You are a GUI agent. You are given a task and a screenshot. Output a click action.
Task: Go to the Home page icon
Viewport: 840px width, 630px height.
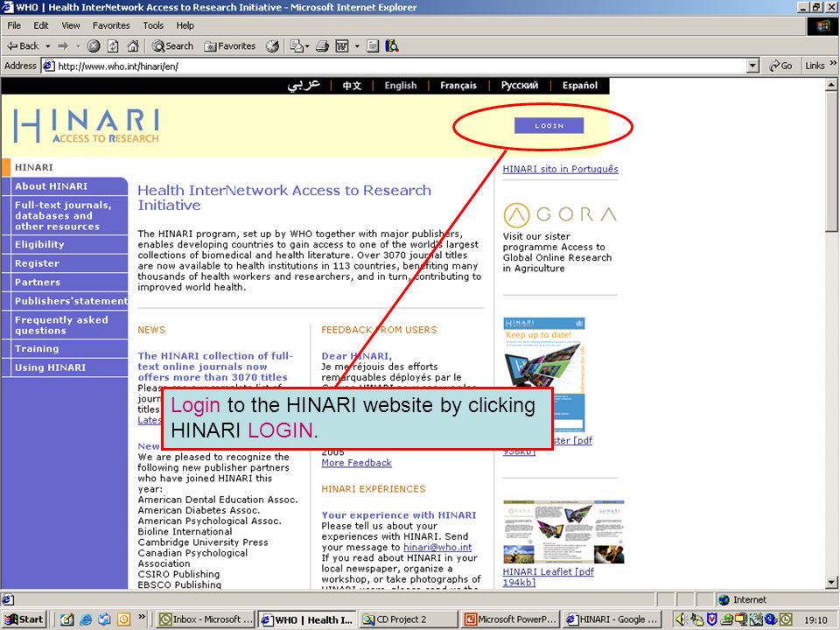133,46
